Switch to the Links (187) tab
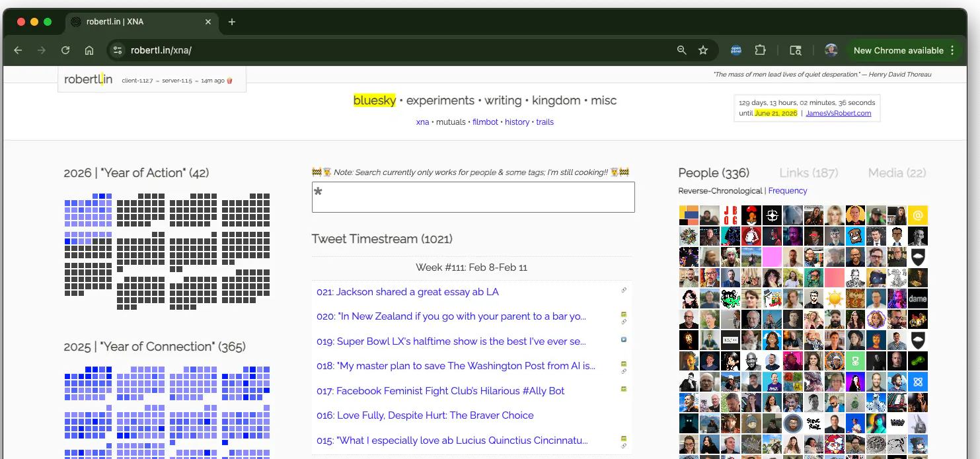Image resolution: width=980 pixels, height=459 pixels. coord(808,173)
